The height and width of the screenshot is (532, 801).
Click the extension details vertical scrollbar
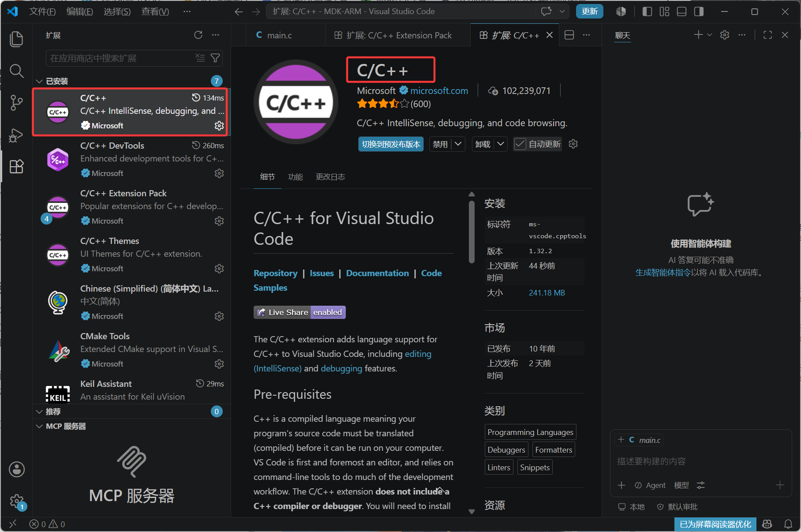tap(472, 232)
